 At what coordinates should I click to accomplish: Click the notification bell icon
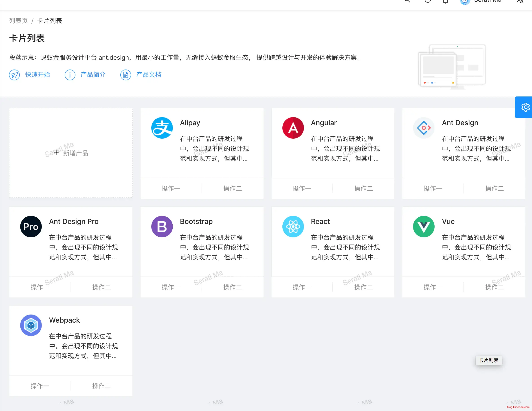pos(445,2)
